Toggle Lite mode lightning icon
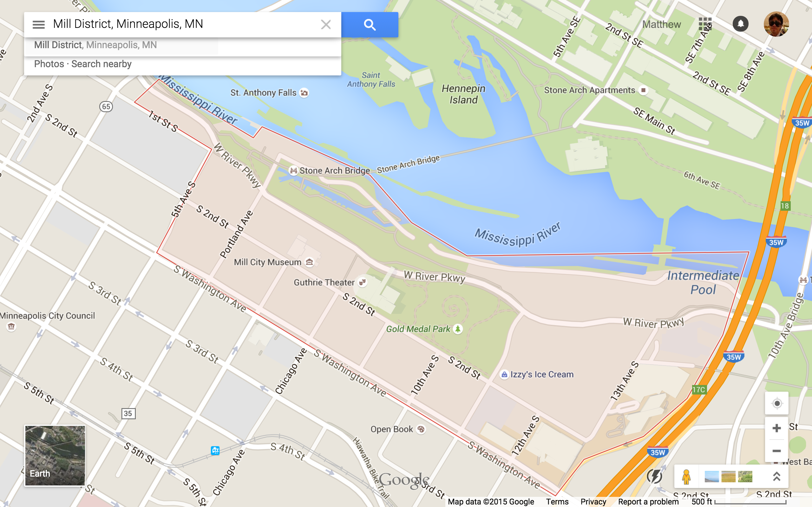Screen dimensions: 812x507 [x=654, y=476]
